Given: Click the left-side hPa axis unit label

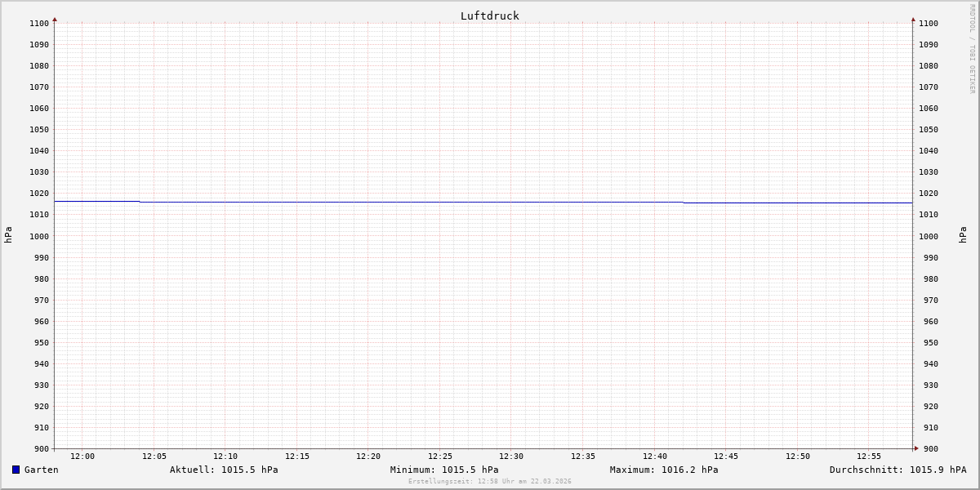Looking at the screenshot, I should click(8, 235).
